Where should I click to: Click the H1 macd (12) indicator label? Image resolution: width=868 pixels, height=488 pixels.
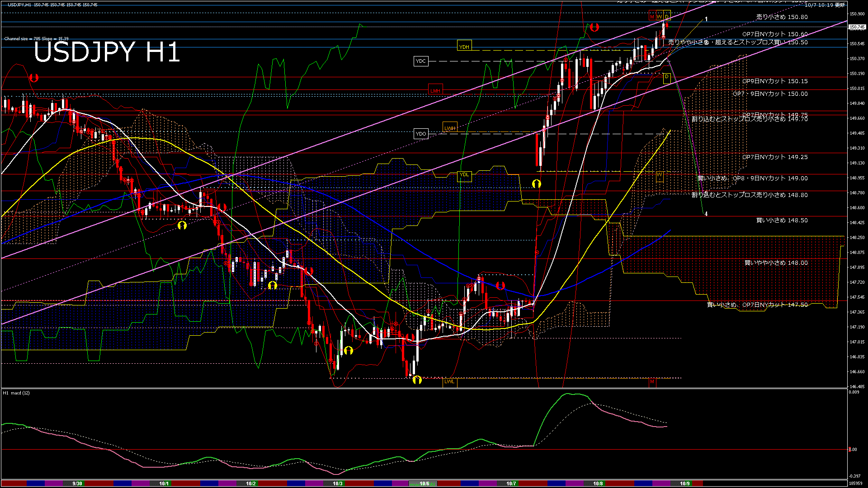click(x=16, y=393)
